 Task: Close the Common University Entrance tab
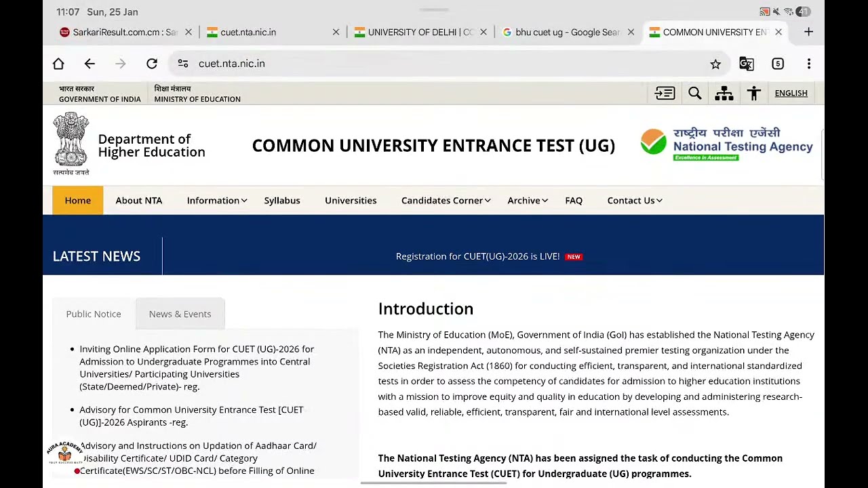(x=778, y=32)
